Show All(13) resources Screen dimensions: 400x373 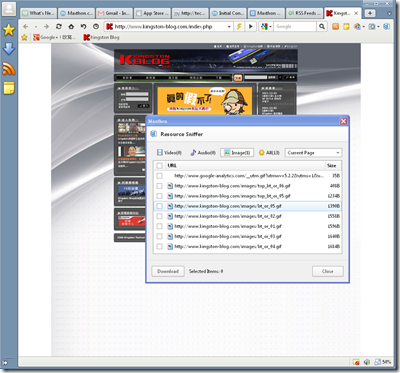point(269,153)
